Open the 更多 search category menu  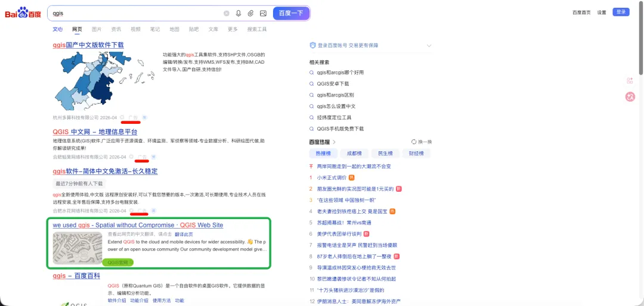(x=233, y=29)
